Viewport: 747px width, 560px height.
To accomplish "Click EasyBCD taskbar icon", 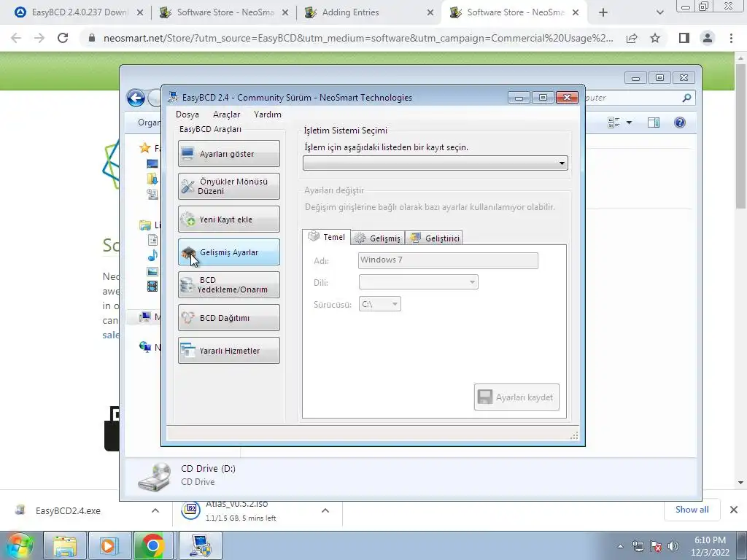I will pyautogui.click(x=200, y=545).
